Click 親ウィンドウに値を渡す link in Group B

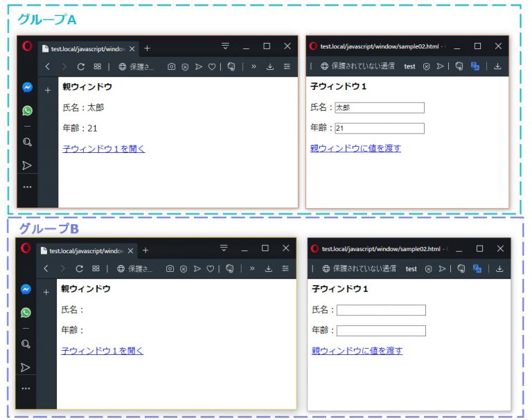point(357,351)
